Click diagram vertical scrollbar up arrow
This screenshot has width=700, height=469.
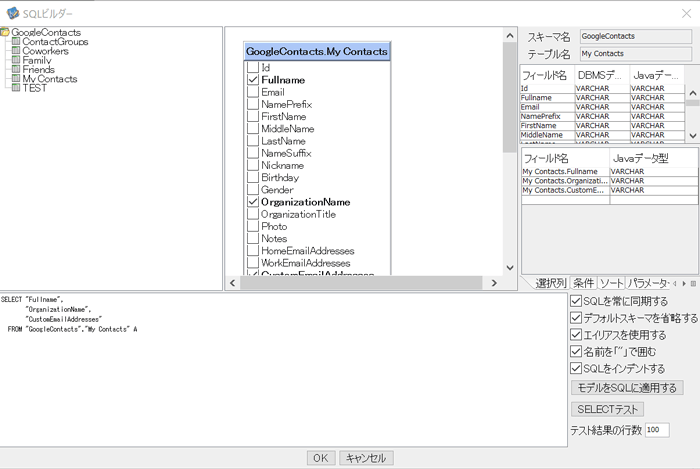pyautogui.click(x=510, y=36)
